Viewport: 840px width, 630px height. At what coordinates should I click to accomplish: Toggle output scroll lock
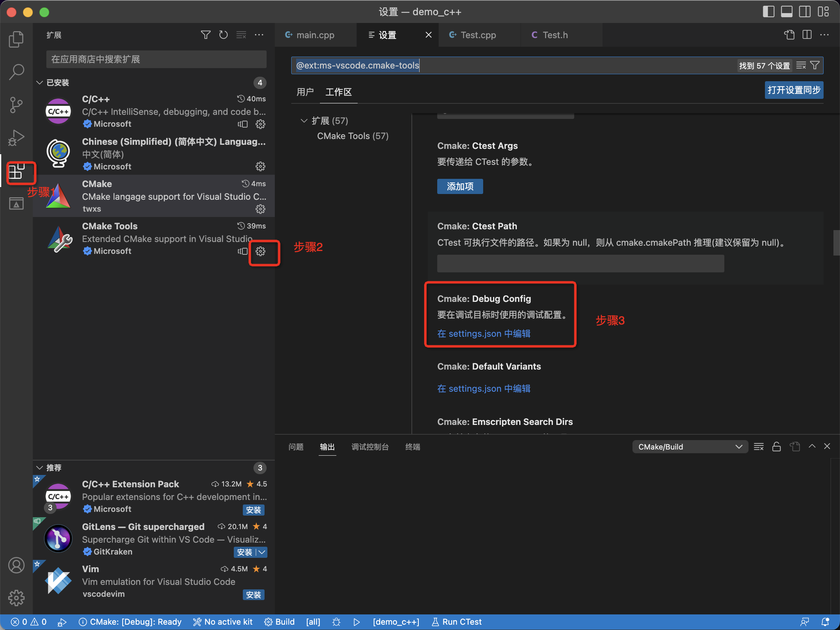tap(776, 447)
